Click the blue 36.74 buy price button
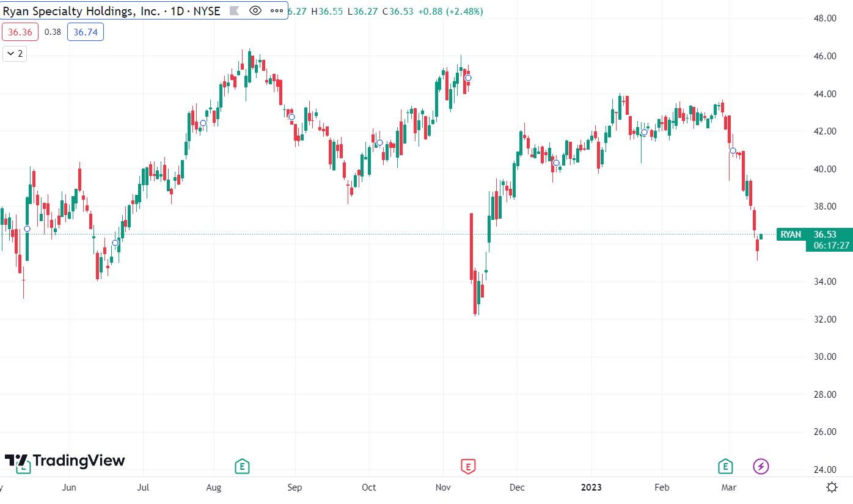The image size is (853, 504). (86, 32)
